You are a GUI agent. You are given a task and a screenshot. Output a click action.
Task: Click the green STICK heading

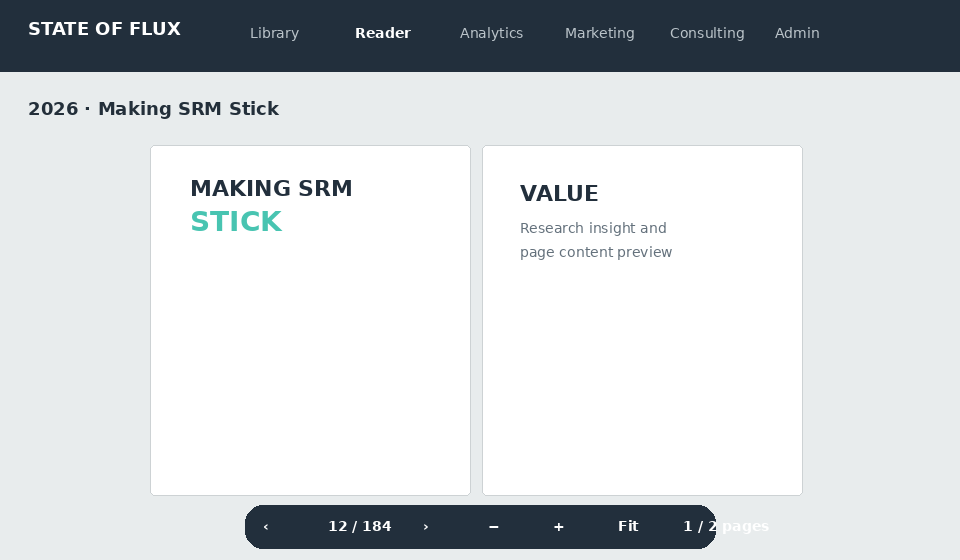click(236, 222)
